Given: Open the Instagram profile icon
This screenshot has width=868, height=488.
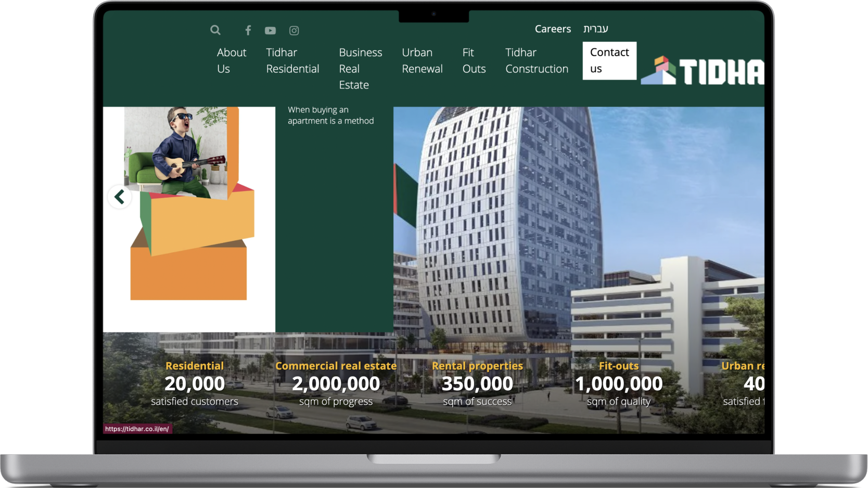Looking at the screenshot, I should (x=294, y=31).
